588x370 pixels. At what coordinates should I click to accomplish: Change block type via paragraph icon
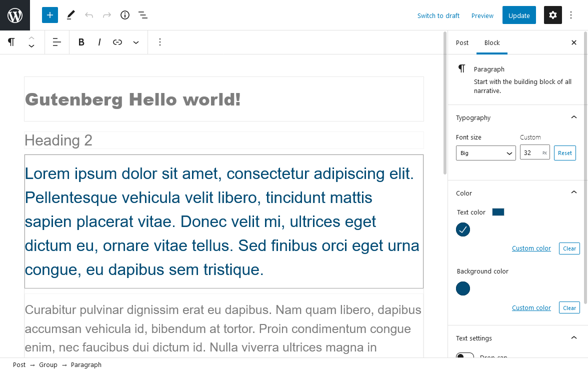(x=11, y=42)
